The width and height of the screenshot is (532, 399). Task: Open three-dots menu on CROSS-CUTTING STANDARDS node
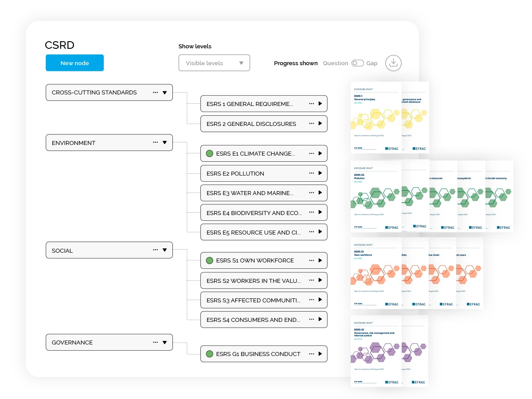coord(155,93)
